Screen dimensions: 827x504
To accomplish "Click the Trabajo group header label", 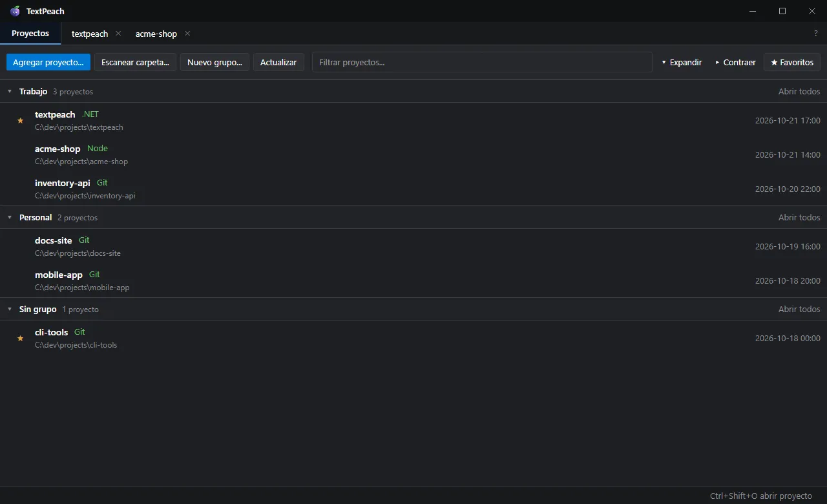I will (x=34, y=92).
